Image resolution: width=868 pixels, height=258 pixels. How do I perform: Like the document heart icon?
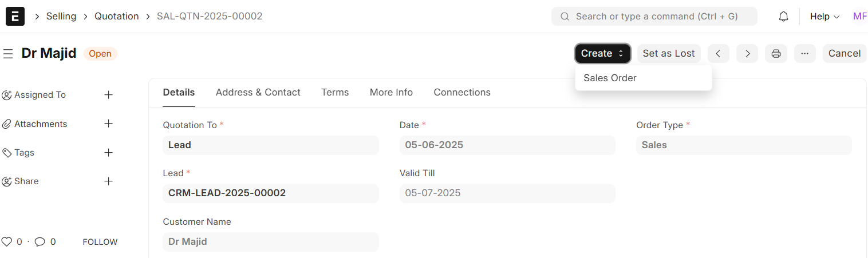coord(6,242)
